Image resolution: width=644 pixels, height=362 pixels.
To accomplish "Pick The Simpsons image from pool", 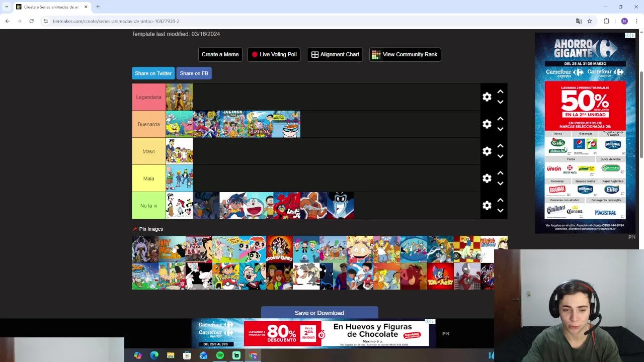I will tap(386, 249).
